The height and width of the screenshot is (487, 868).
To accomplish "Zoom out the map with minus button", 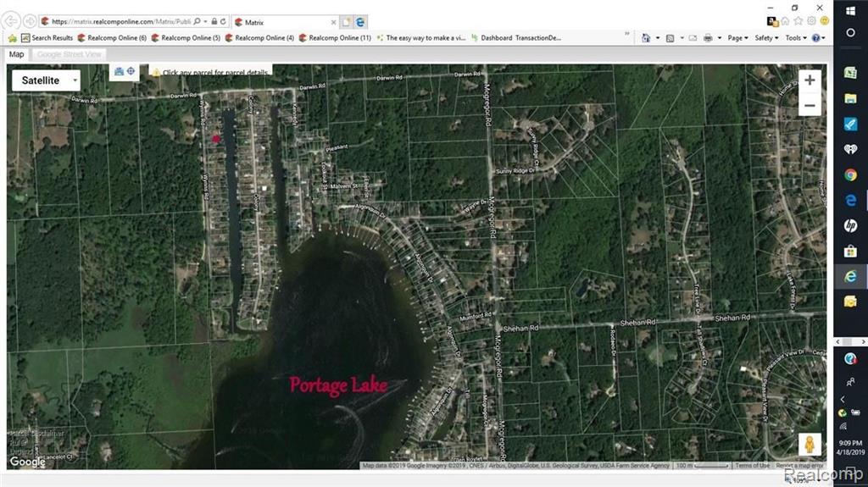I will pyautogui.click(x=810, y=105).
